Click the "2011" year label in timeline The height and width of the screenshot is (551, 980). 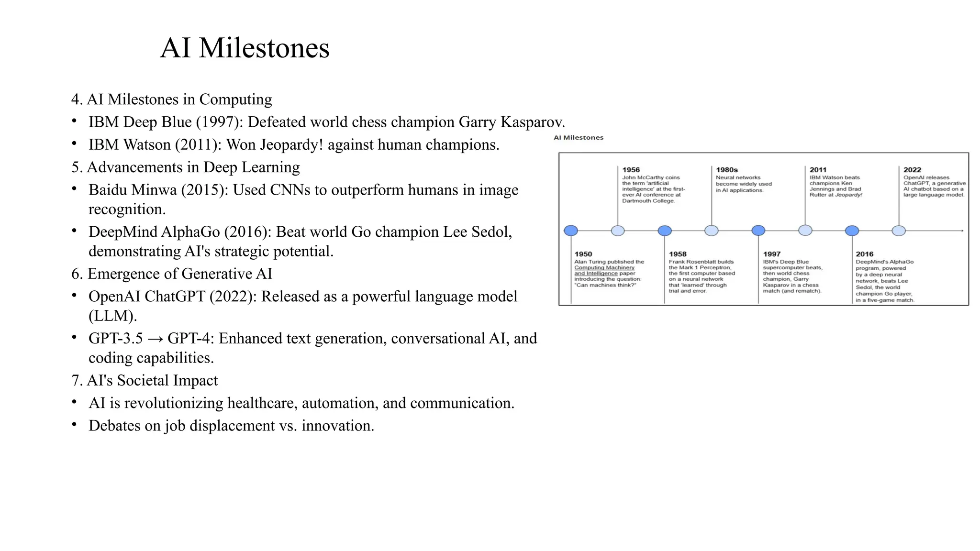pos(818,170)
